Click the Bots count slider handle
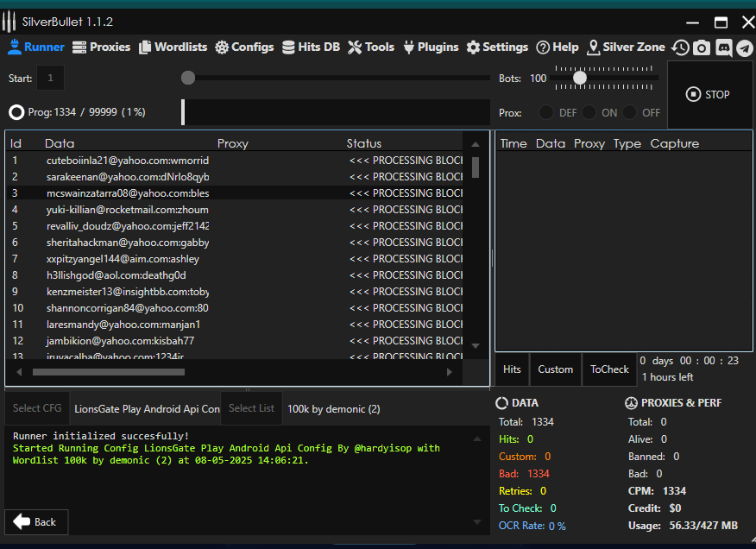The height and width of the screenshot is (549, 756). point(580,79)
